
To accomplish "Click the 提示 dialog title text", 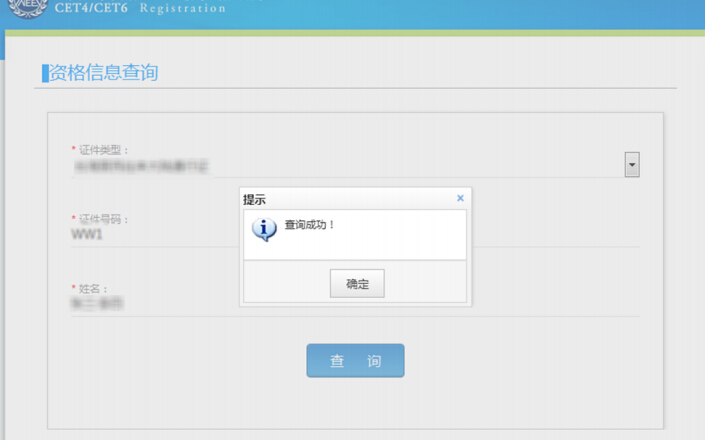I will [255, 199].
